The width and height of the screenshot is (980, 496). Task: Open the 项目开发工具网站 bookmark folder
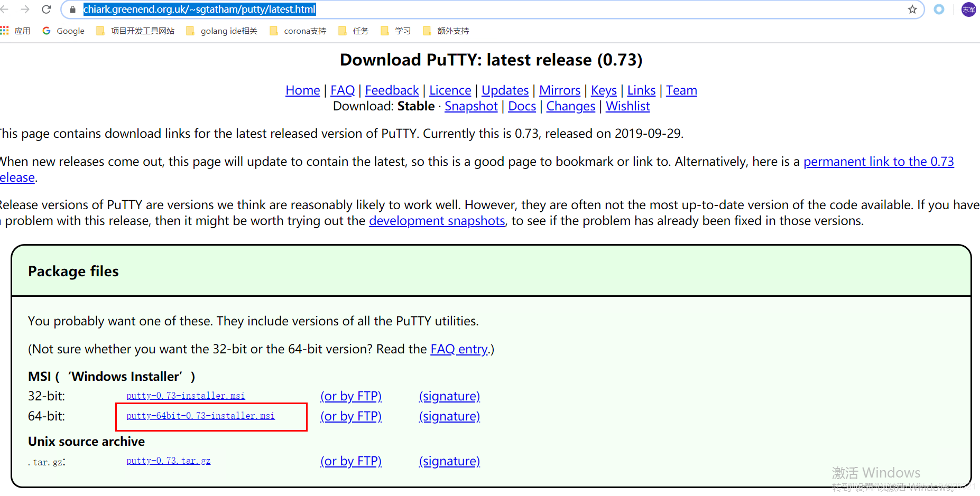tap(135, 31)
